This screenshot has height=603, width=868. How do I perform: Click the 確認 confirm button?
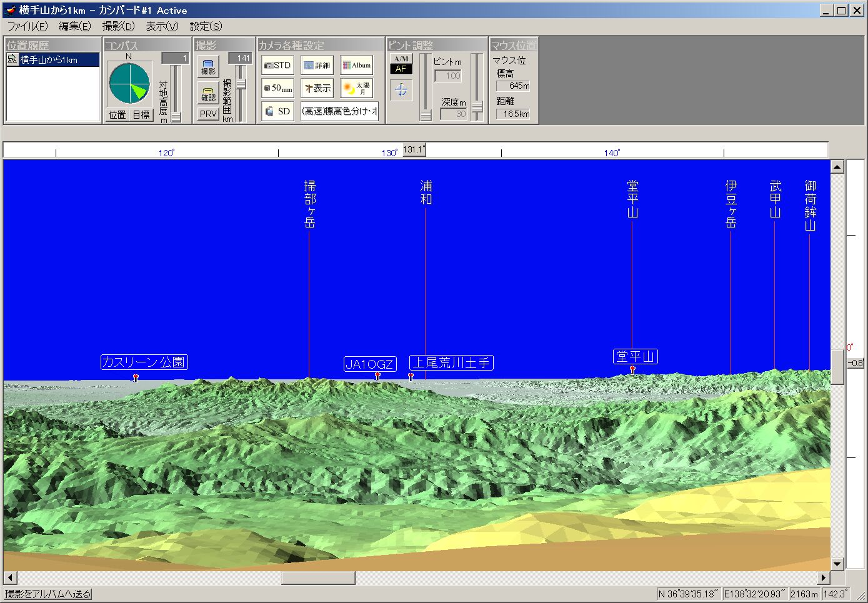click(x=208, y=92)
